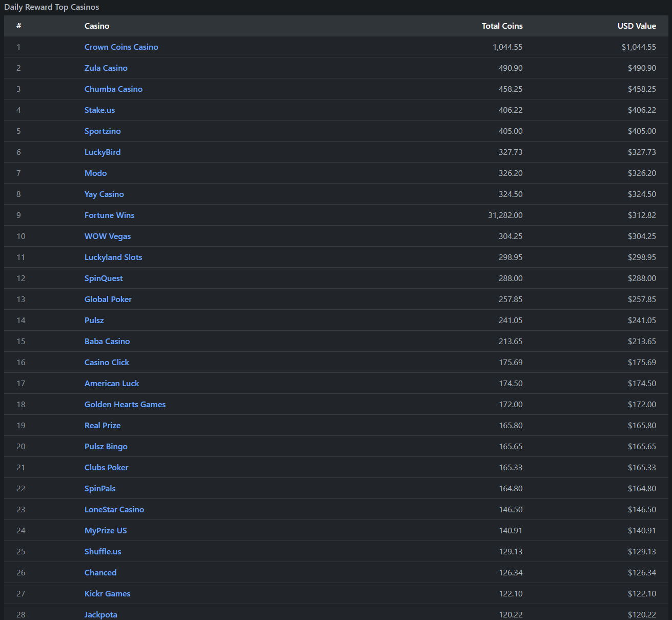
Task: Click total coins 327.73 for LuckyBird
Action: coord(511,152)
